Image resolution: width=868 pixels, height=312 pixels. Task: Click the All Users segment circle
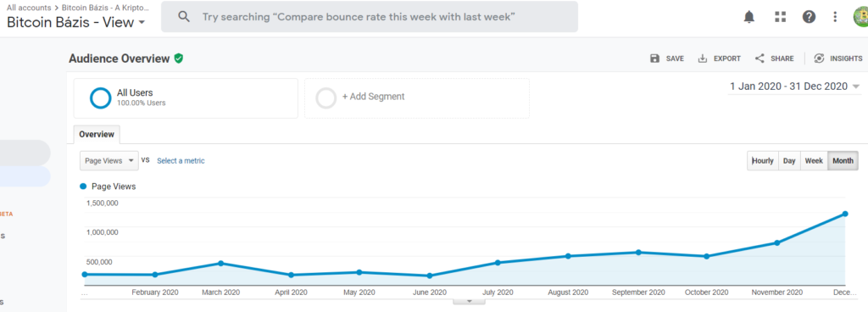101,97
